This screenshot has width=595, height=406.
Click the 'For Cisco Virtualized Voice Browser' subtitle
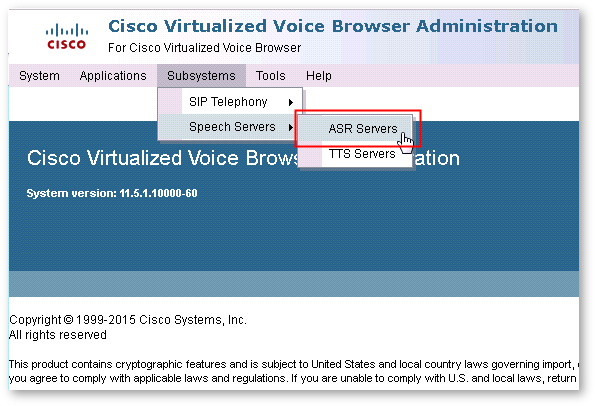pos(205,48)
